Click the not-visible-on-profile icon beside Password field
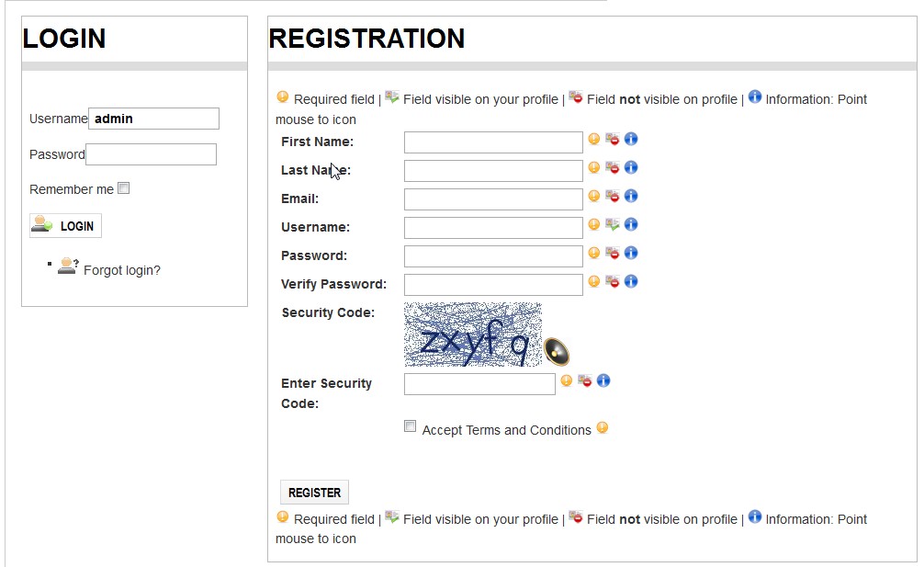The image size is (924, 567). [613, 253]
